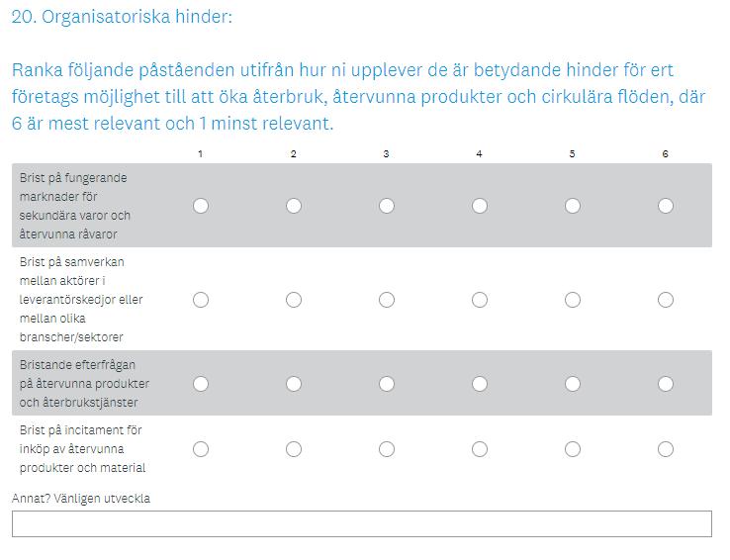Pick rating 6 for Brist på samverkan row
Image resolution: width=730 pixels, height=560 pixels.
click(666, 300)
